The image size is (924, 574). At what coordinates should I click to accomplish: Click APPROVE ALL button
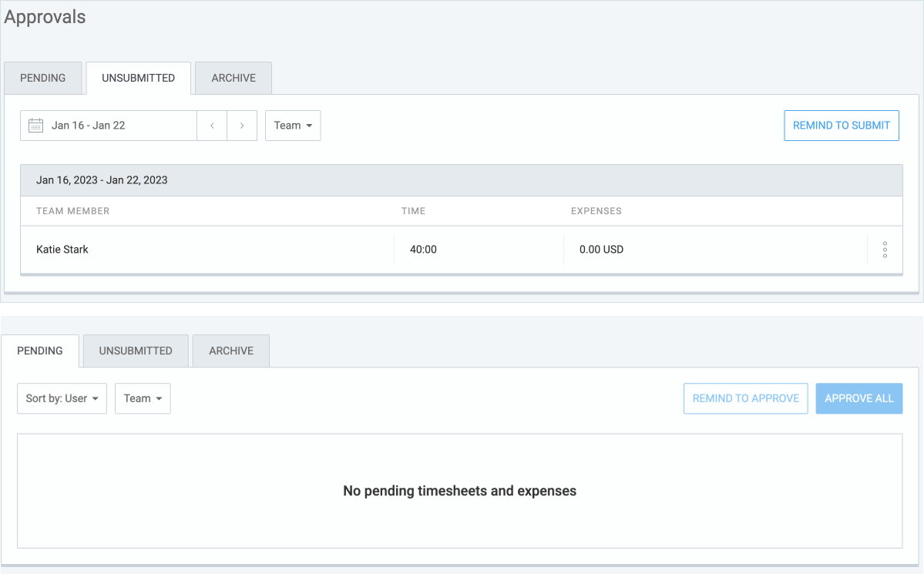click(x=859, y=398)
